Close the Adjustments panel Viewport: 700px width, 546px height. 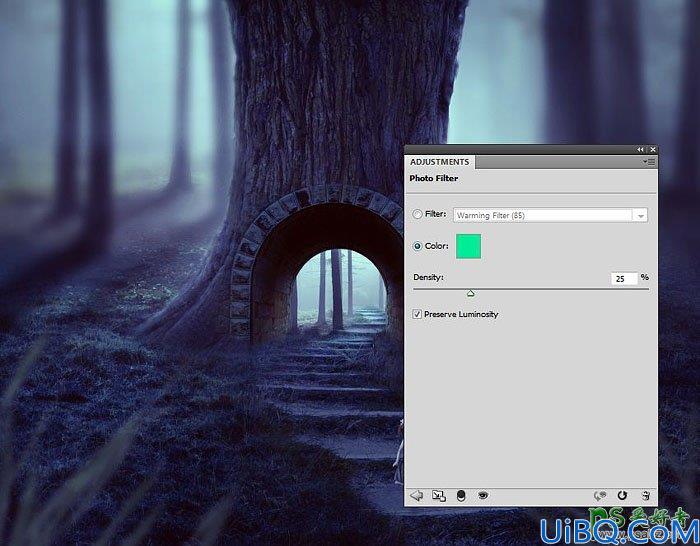click(x=653, y=150)
